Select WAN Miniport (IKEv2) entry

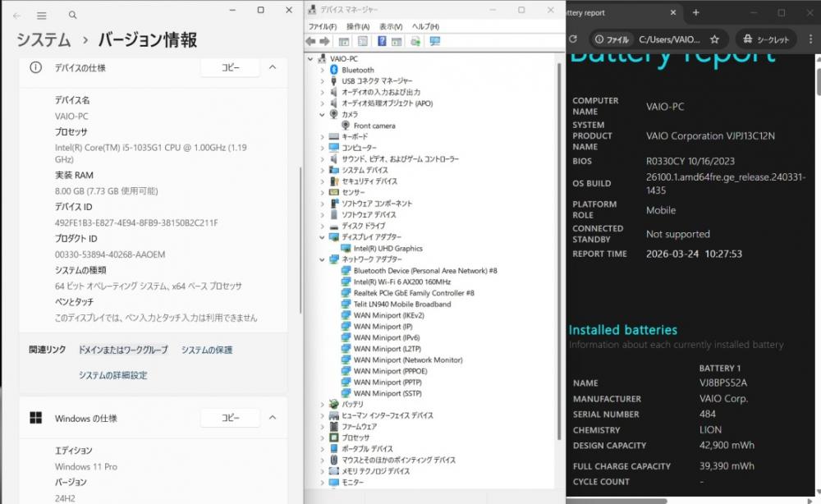[388, 315]
